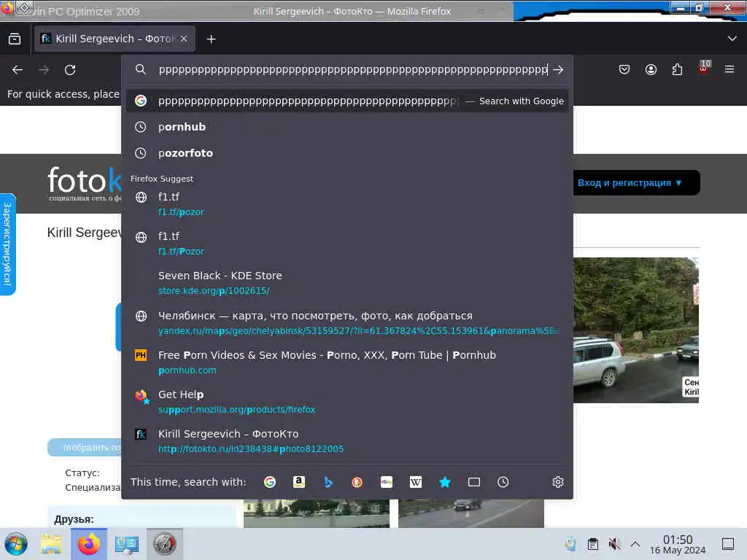Open the bottom road photo thumbnail
Viewport: 747px width, 560px height.
point(471,513)
